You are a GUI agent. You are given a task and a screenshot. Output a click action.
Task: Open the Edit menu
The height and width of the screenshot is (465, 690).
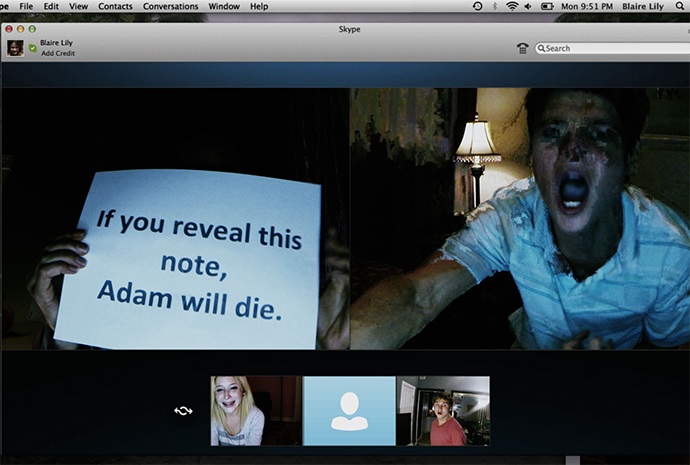click(x=51, y=6)
